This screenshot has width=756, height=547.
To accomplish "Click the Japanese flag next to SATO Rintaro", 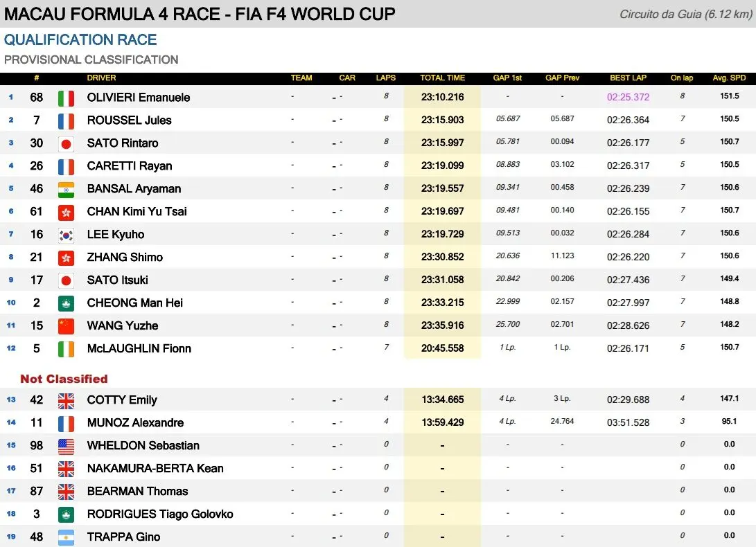I will tap(66, 143).
